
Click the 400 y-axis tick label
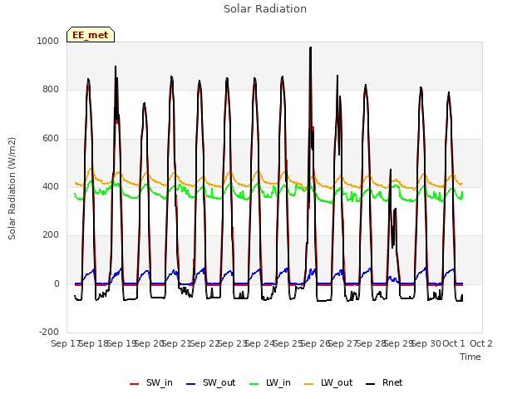tap(51, 186)
